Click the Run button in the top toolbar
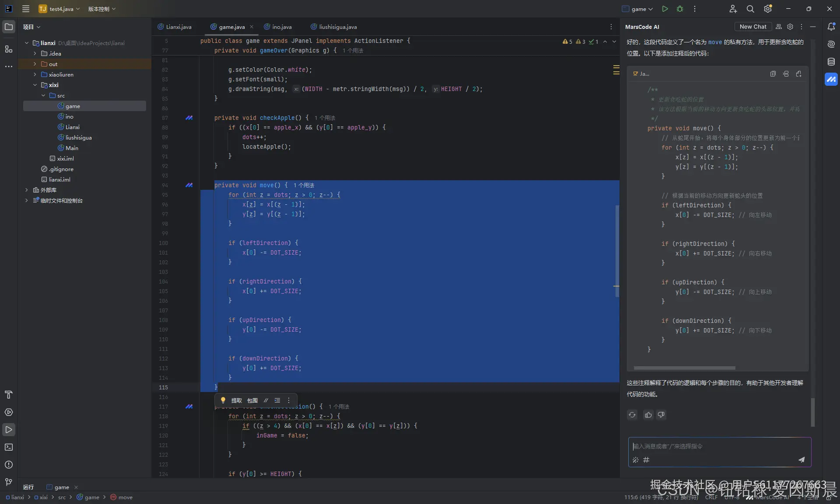Image resolution: width=840 pixels, height=504 pixels. tap(665, 9)
